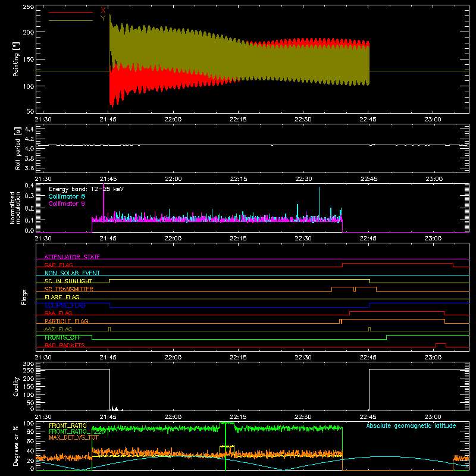Click the olive flag pulse near 22:45

point(369,329)
